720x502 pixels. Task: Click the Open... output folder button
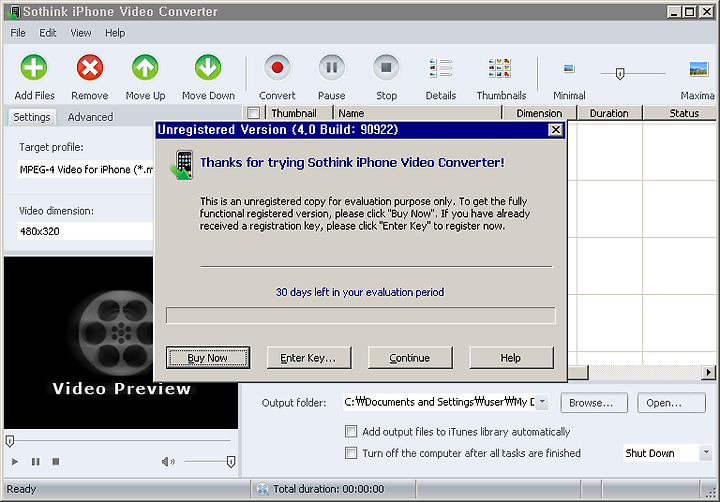(671, 403)
